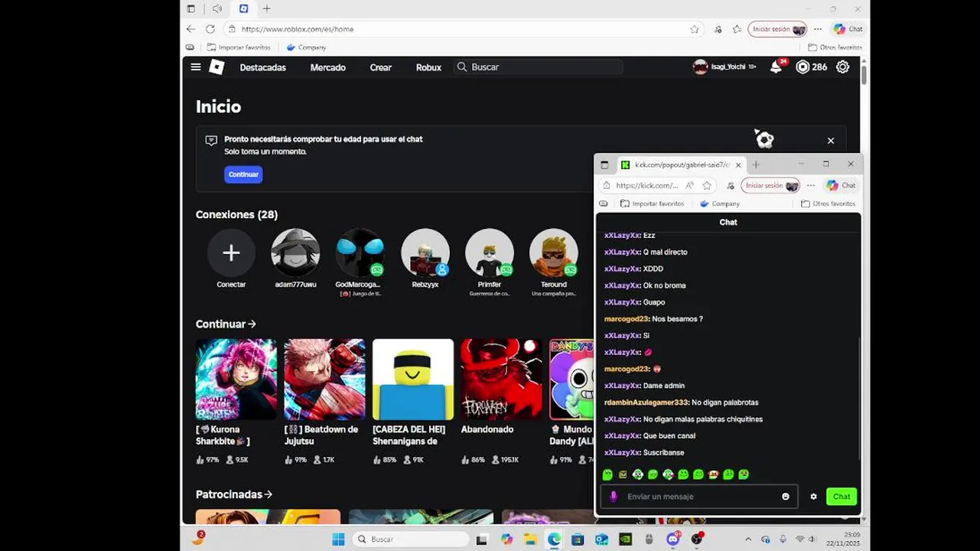Open Importar favoritos in main window bookmarks bar
The width and height of the screenshot is (980, 551).
point(238,47)
